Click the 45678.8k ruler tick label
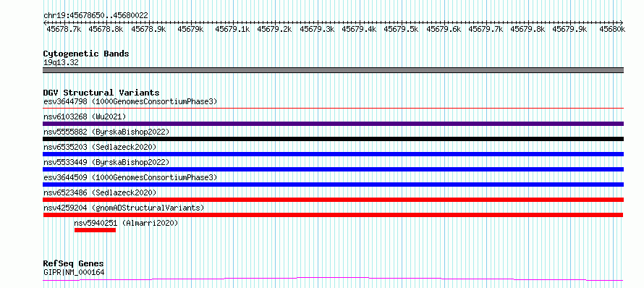The height and width of the screenshot is (288, 644). [x=106, y=29]
